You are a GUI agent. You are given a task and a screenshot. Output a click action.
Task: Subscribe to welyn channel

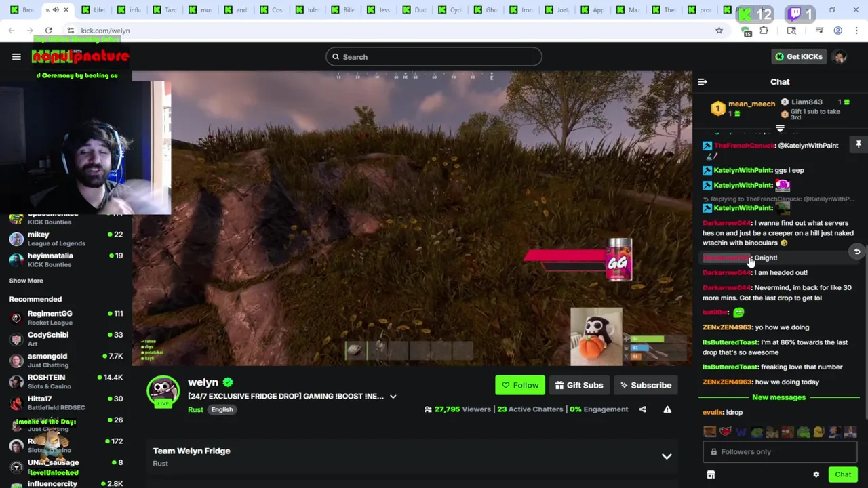pyautogui.click(x=646, y=386)
